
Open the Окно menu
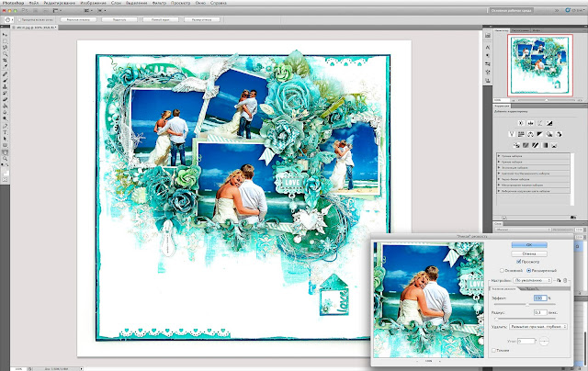(x=200, y=3)
